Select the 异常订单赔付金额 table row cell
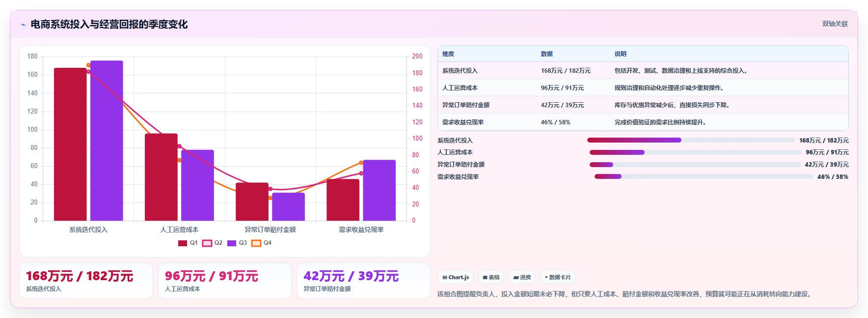 (x=466, y=105)
